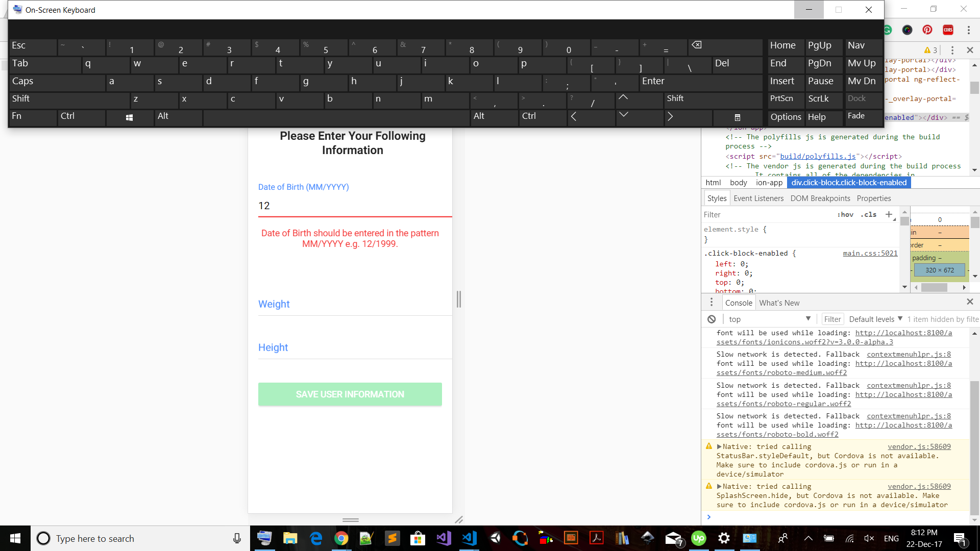Viewport: 980px width, 551px height.
Task: Open Sublime Text from the taskbar
Action: (x=392, y=538)
